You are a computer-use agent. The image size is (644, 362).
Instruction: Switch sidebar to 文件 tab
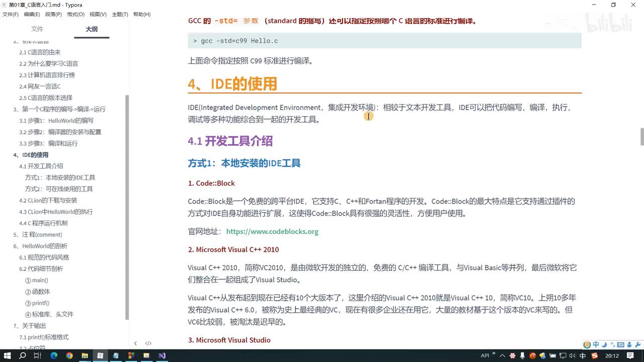37,29
